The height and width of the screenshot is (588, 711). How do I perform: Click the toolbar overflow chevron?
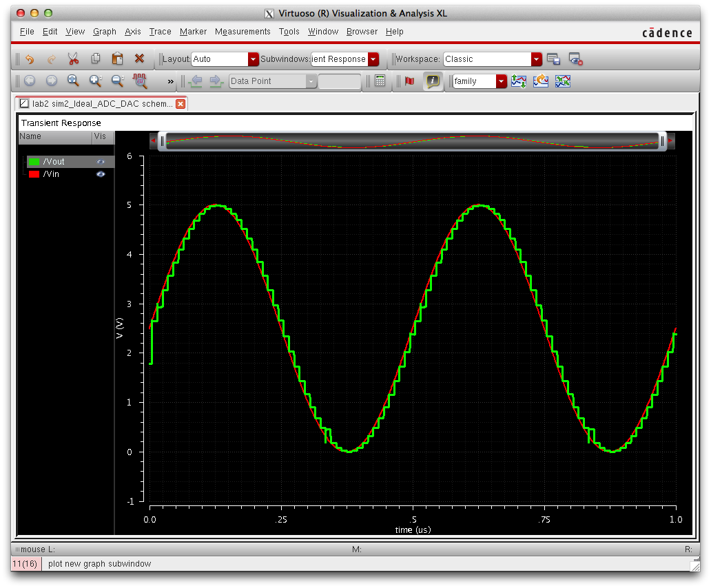click(171, 81)
